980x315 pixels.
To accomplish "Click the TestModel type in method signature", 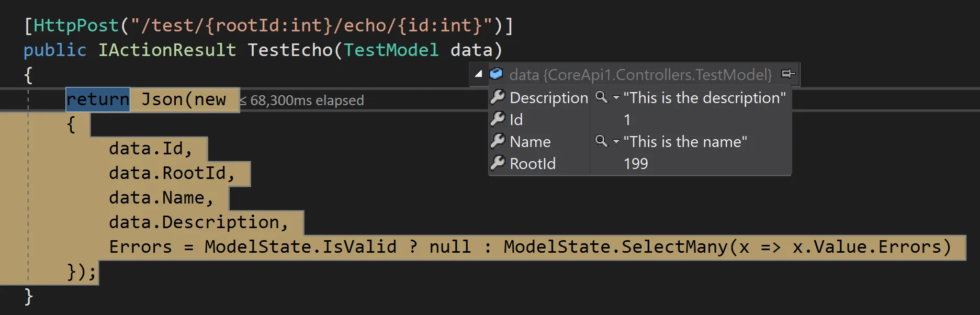I will coord(391,50).
